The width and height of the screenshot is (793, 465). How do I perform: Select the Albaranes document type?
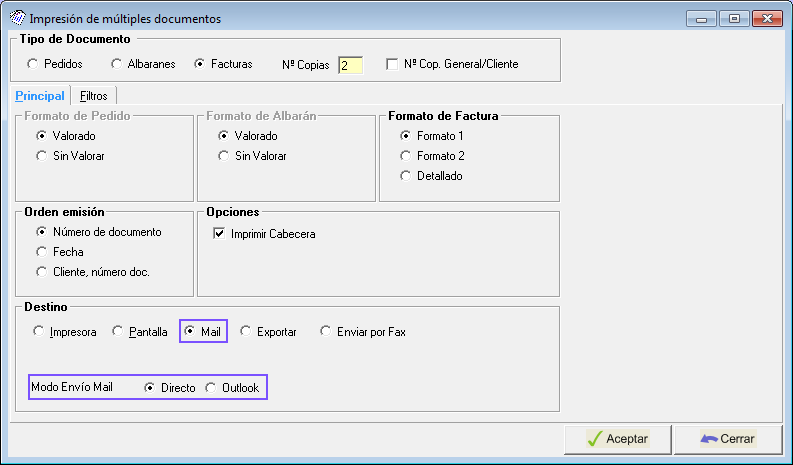coord(116,64)
